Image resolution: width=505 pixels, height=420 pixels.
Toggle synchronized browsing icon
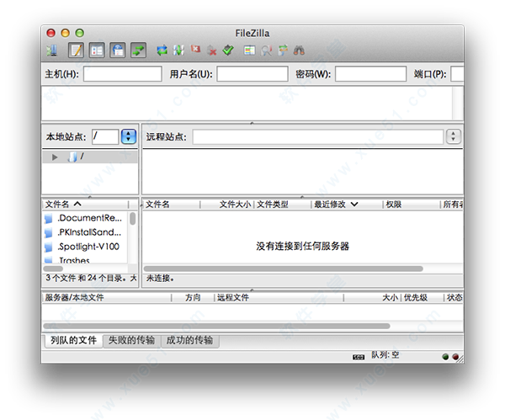283,51
